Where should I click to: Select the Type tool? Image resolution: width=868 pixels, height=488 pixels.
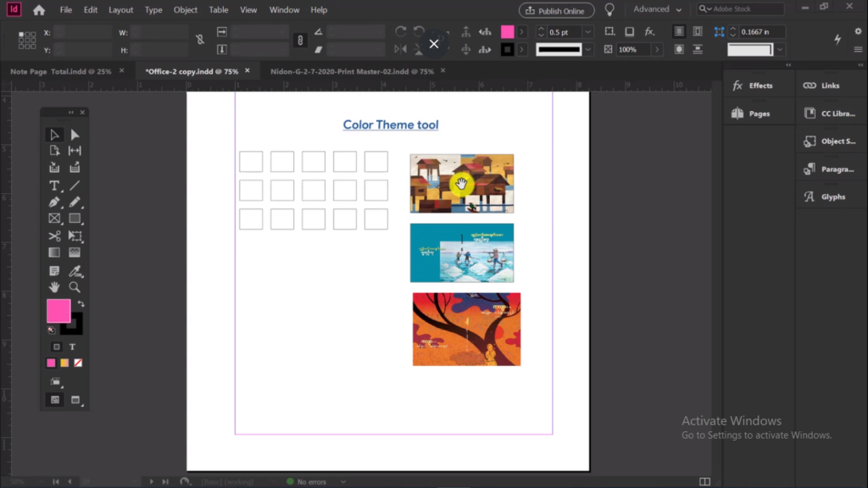[x=54, y=186]
